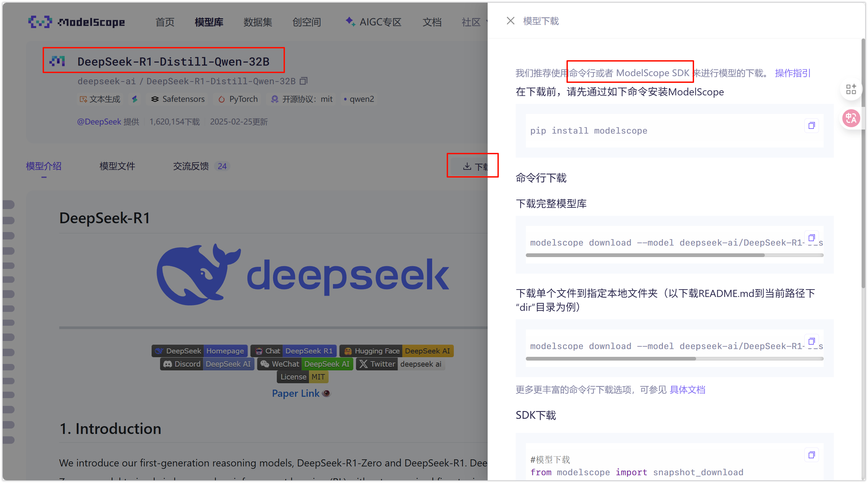
Task: Open the Hugging Face DeepSeek AI badge
Action: click(x=397, y=351)
